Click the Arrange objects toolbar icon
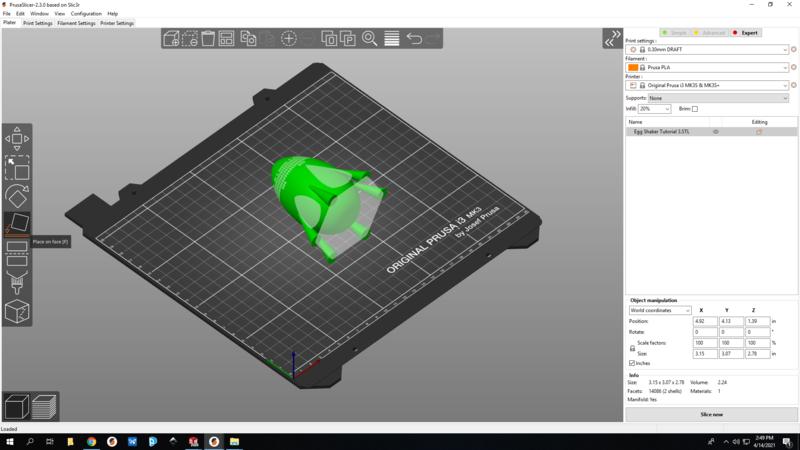Screen dimensions: 800x450 pos(226,38)
